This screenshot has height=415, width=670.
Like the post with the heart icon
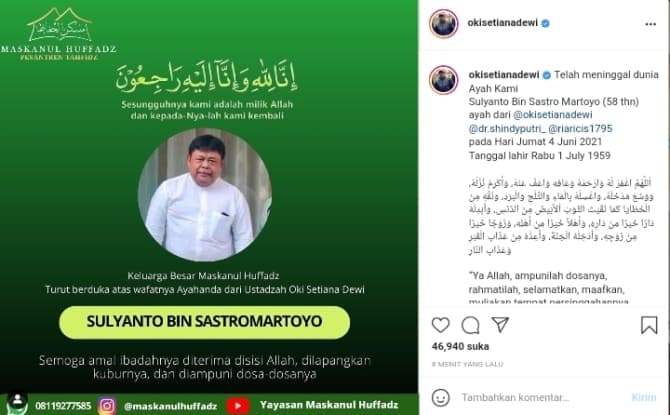click(441, 325)
